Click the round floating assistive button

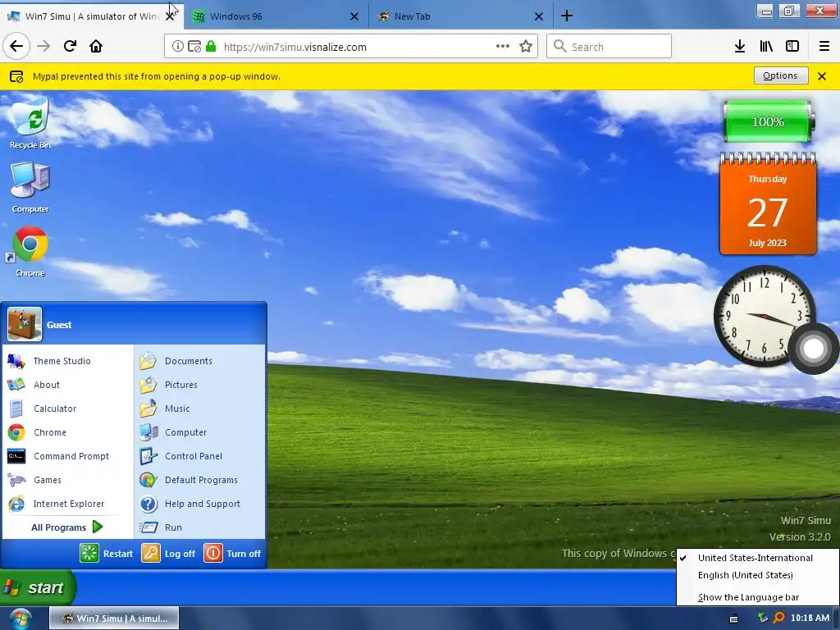pyautogui.click(x=814, y=349)
